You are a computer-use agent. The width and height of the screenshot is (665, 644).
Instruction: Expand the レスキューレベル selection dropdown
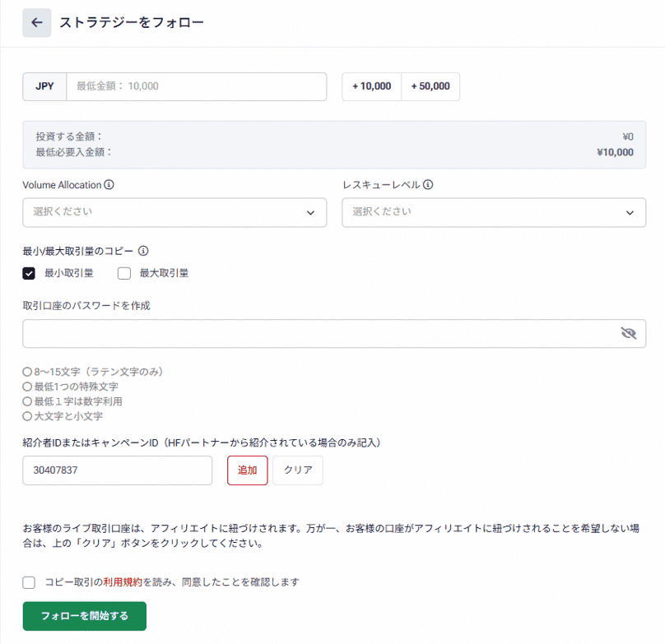495,212
